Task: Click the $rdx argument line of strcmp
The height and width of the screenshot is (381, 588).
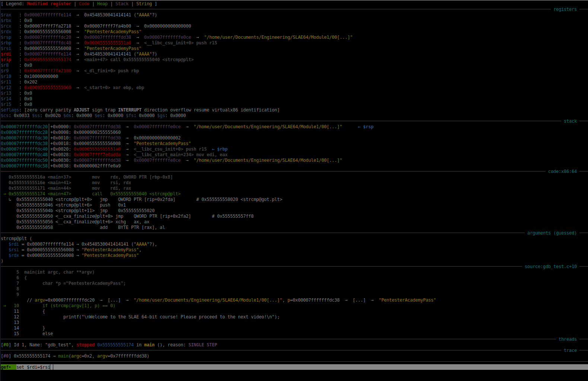Action: coord(74,255)
